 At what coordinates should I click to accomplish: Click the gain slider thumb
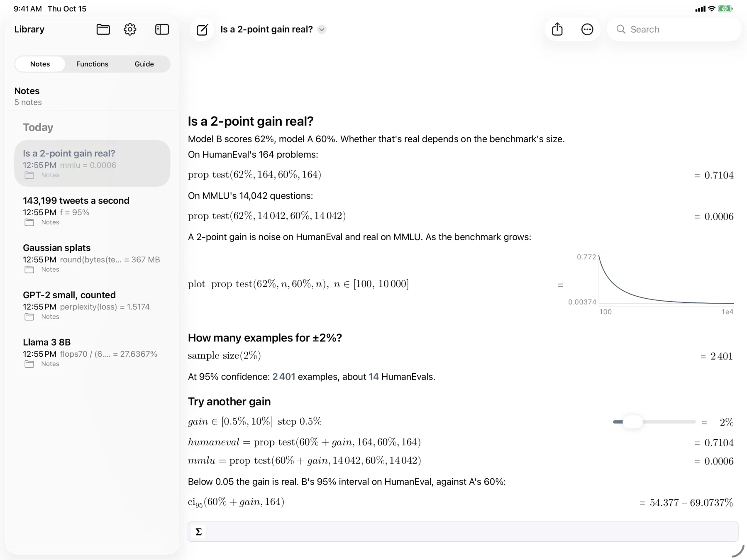pyautogui.click(x=632, y=422)
